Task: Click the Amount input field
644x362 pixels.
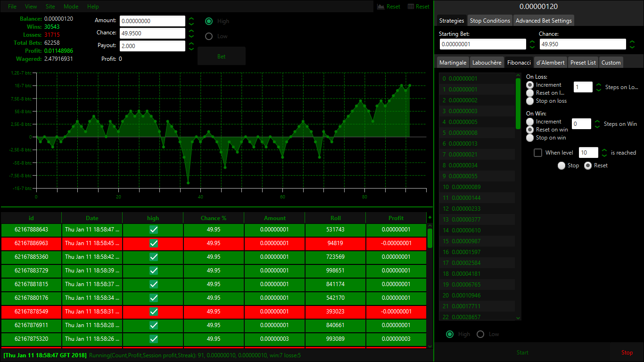Action: click(153, 21)
